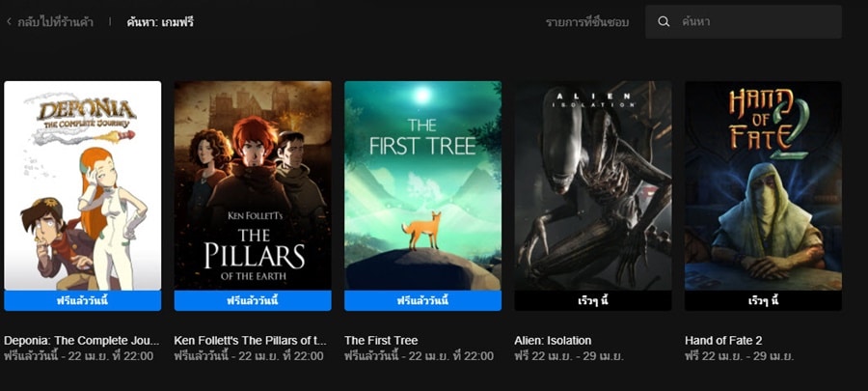Viewport: 868px width, 391px height.
Task: Focus the search input field
Action: point(744,22)
